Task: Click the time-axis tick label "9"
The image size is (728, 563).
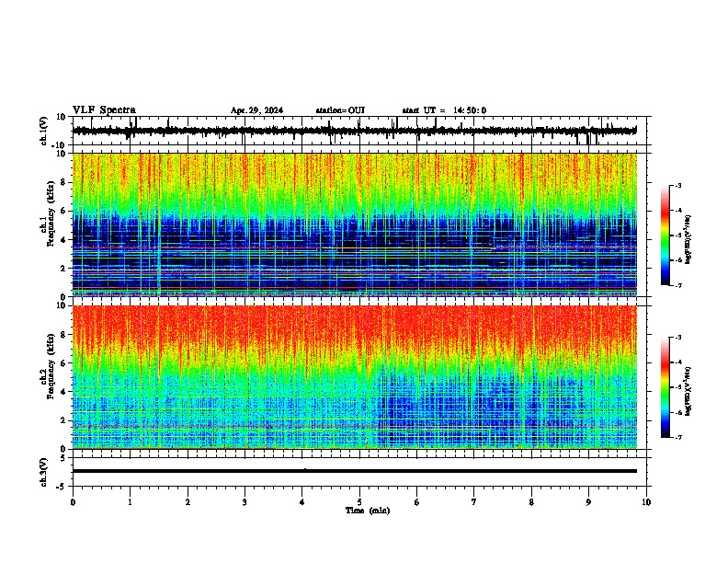Action: pyautogui.click(x=588, y=502)
